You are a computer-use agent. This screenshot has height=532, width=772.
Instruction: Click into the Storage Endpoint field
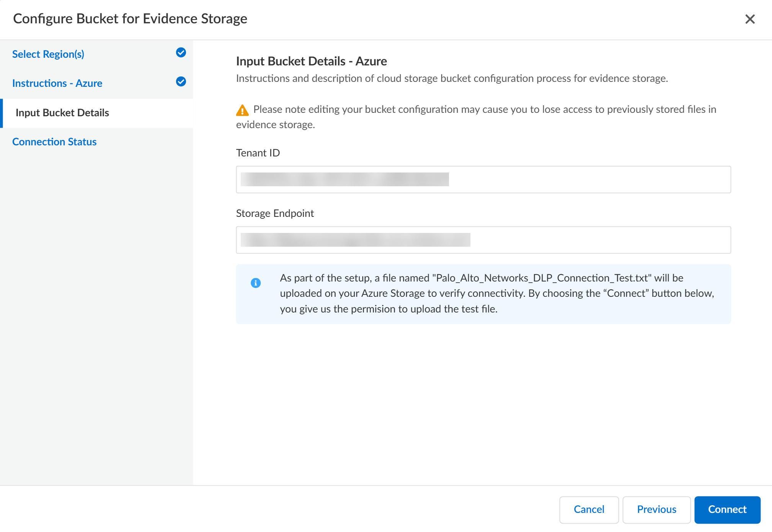pyautogui.click(x=483, y=240)
